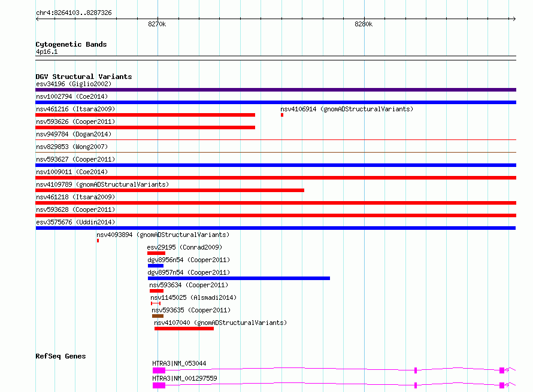Open HTRA3|NM_001297559 gene label

(184, 378)
